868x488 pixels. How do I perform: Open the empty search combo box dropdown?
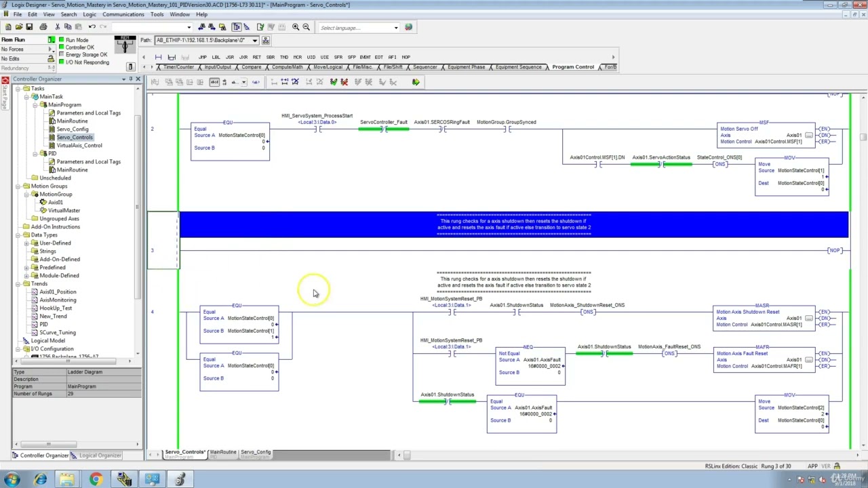point(189,28)
